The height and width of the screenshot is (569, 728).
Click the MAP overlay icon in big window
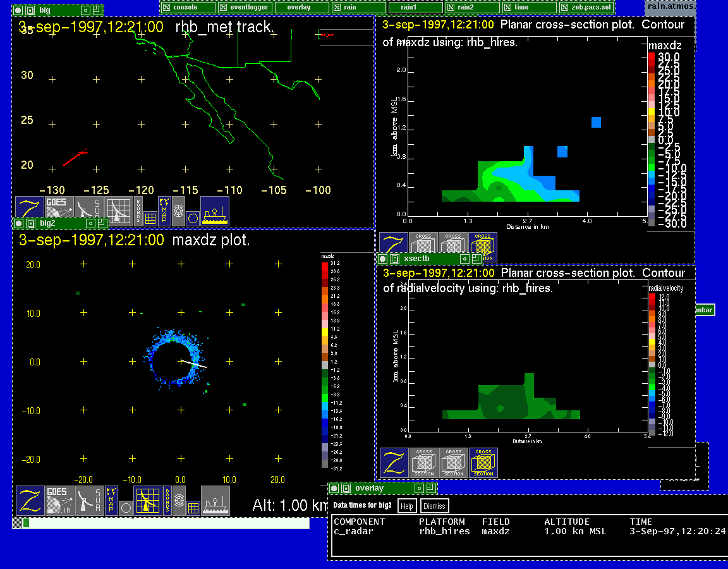point(164,211)
